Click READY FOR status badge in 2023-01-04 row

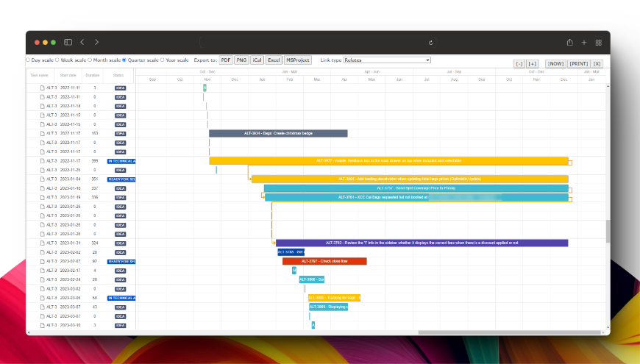pos(121,179)
